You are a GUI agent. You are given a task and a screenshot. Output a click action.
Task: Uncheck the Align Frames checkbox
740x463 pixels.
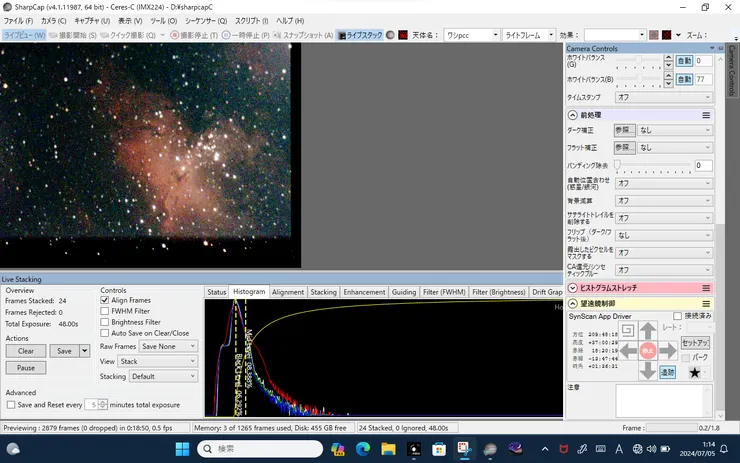click(x=105, y=300)
